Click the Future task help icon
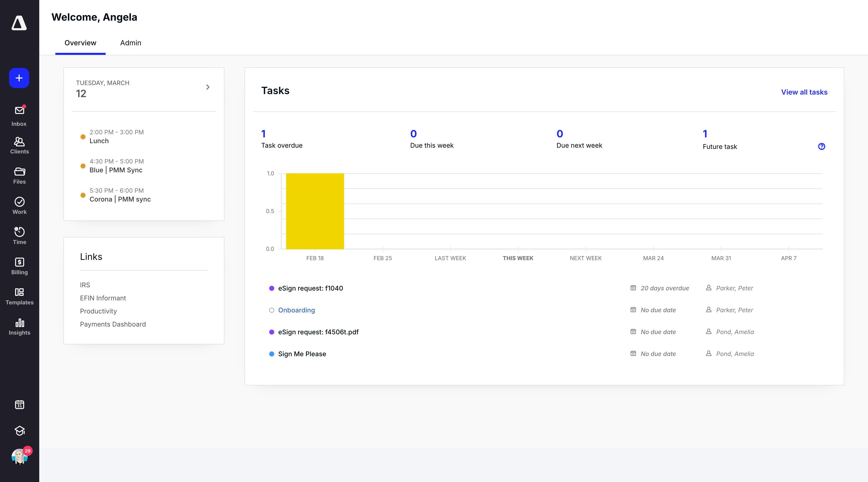Image resolution: width=868 pixels, height=482 pixels. click(x=821, y=146)
